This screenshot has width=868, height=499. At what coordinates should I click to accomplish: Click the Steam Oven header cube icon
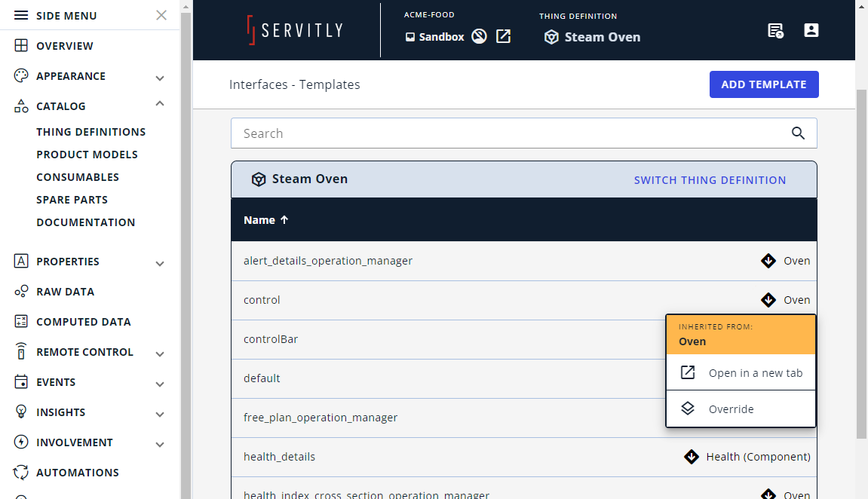pos(551,37)
